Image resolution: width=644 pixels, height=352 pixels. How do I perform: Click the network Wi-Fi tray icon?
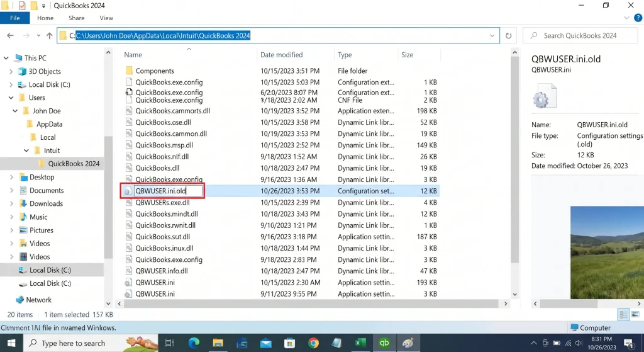pyautogui.click(x=568, y=343)
